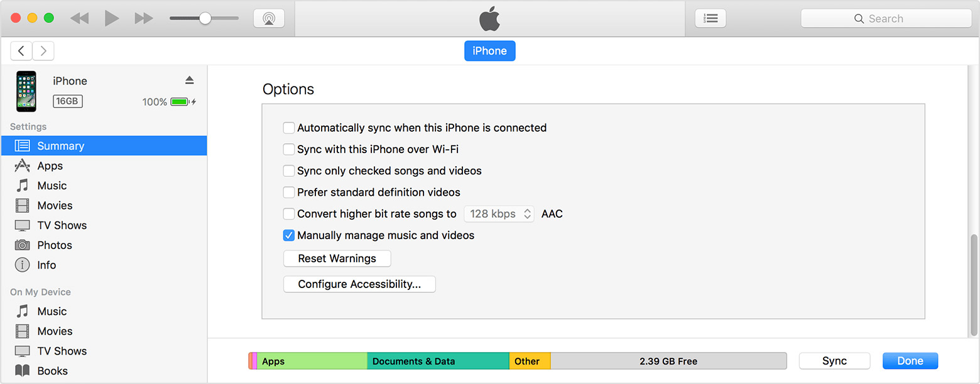
Task: Open Books under On My Device
Action: (104, 371)
